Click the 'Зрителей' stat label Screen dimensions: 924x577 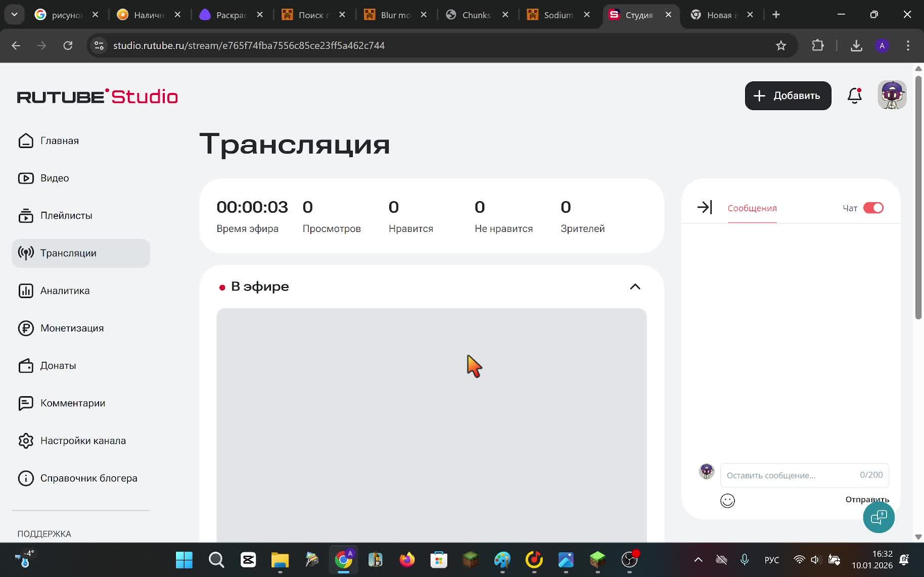582,228
